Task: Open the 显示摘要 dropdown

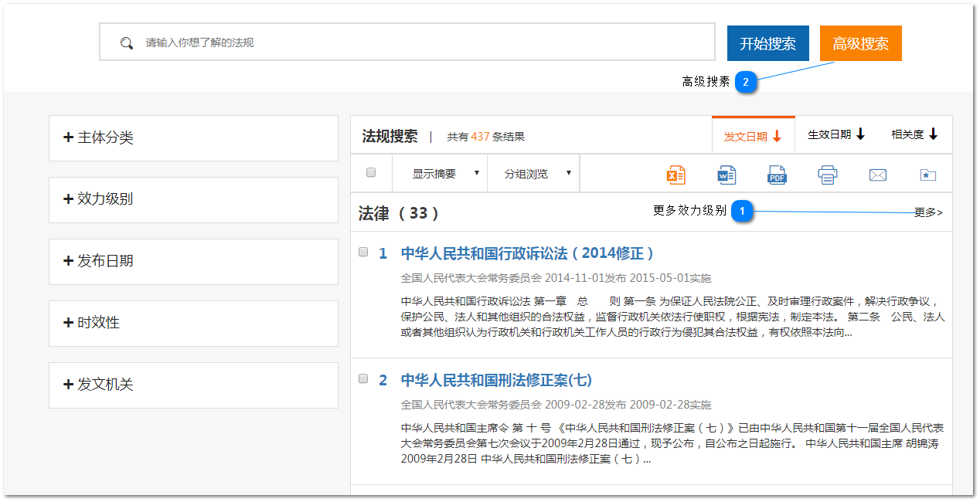Action: tap(446, 174)
